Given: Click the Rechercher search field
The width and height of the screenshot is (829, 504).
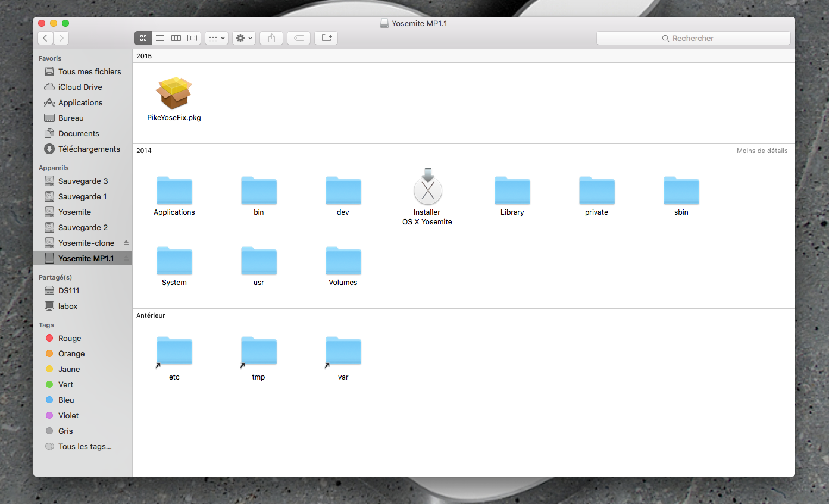Looking at the screenshot, I should (x=693, y=38).
